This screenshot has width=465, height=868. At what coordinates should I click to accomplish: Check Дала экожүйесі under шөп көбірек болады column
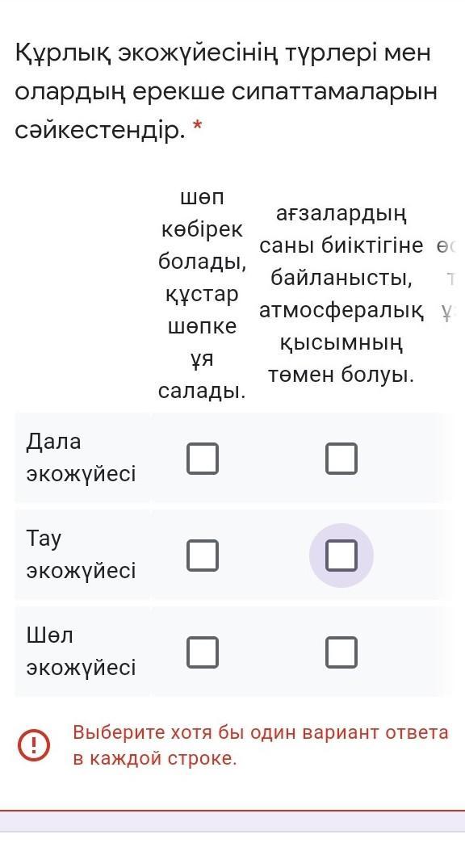203,459
